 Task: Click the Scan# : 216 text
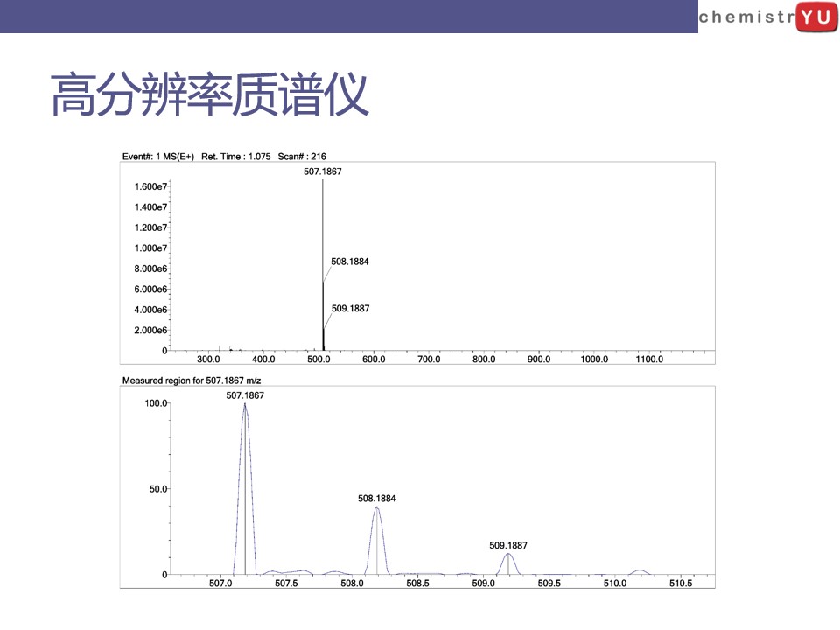coord(302,157)
